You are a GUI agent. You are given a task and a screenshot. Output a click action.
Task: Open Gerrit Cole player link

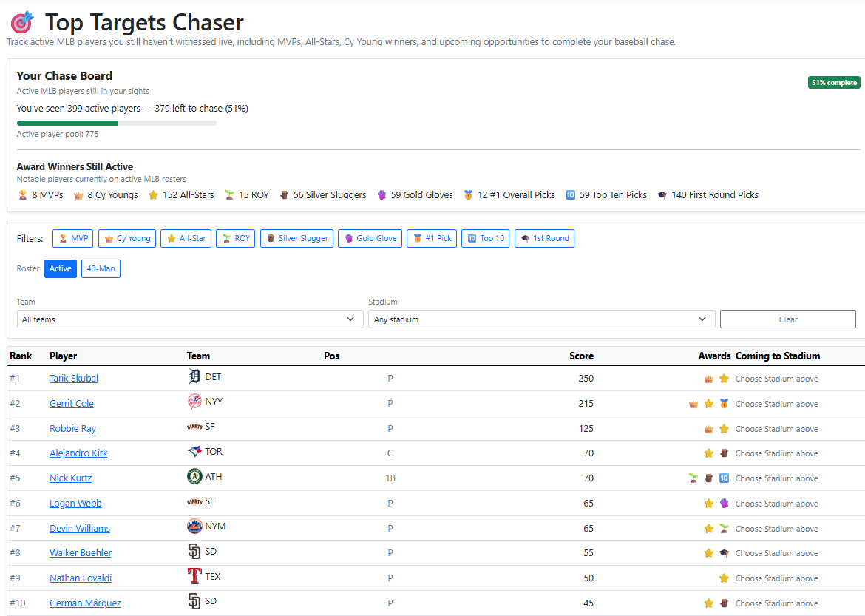click(72, 404)
